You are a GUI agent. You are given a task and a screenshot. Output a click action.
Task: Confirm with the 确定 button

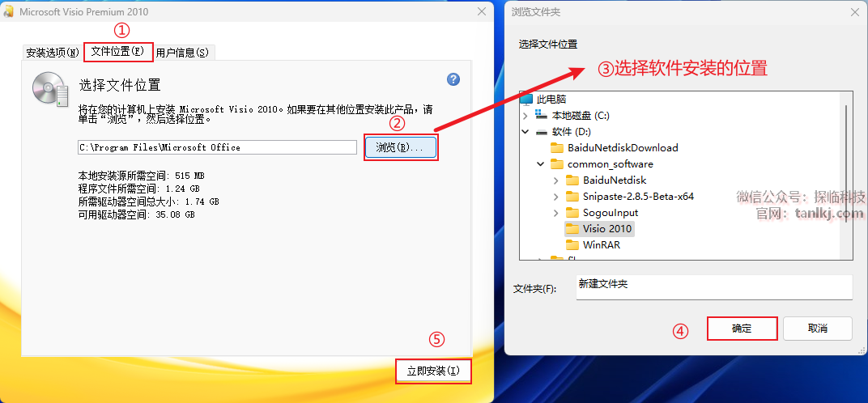pos(742,329)
